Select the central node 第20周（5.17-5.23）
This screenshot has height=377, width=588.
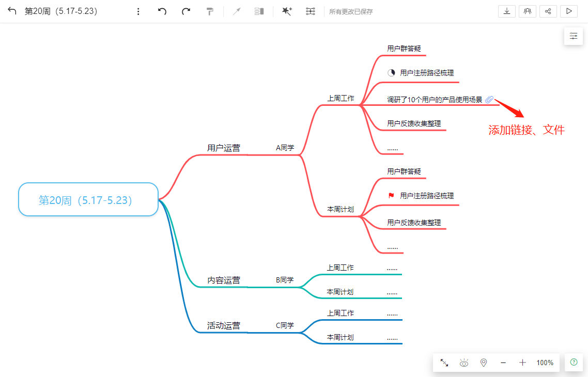pyautogui.click(x=88, y=199)
